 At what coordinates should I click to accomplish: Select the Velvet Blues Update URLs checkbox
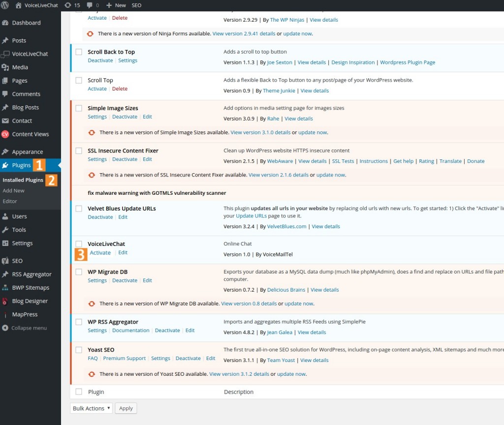coord(79,209)
